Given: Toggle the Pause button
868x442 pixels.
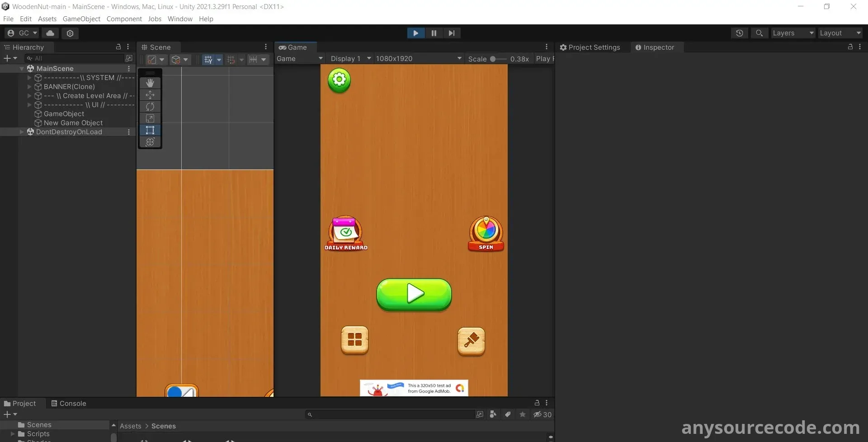Looking at the screenshot, I should click(x=434, y=33).
